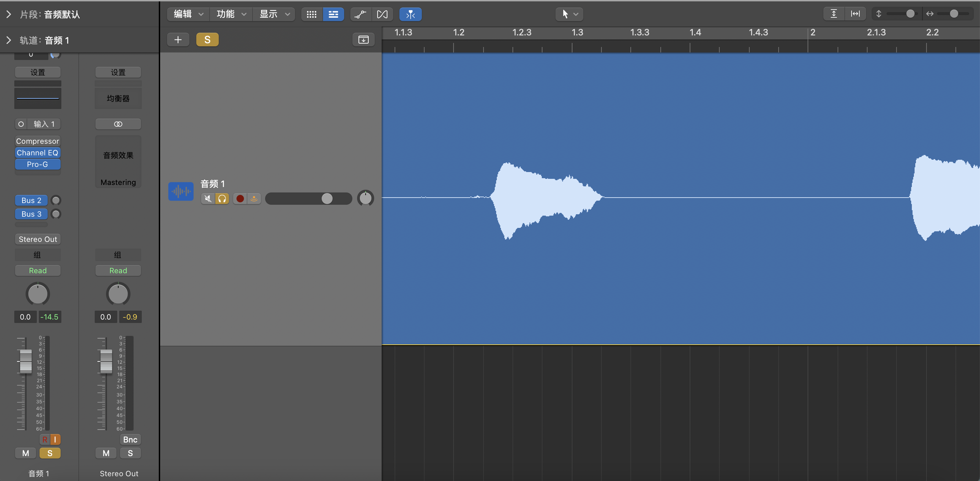Toggle the yellow global solo S button
This screenshot has height=481, width=980.
click(207, 40)
